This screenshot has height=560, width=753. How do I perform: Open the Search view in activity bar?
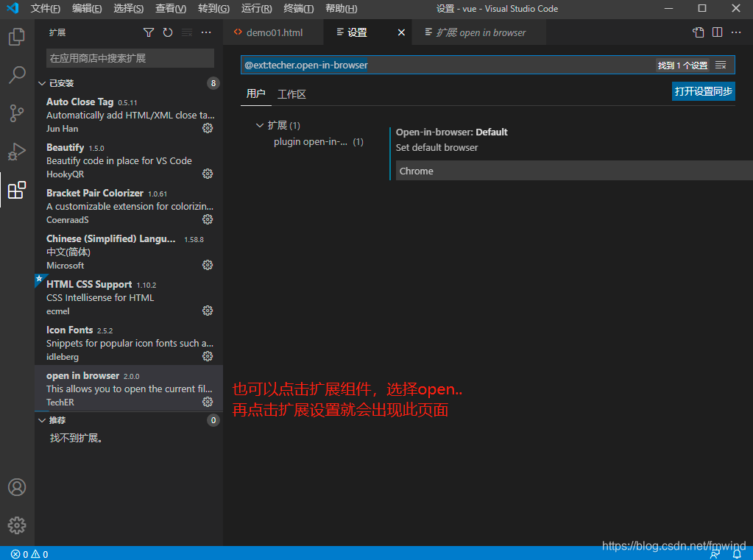(x=17, y=75)
